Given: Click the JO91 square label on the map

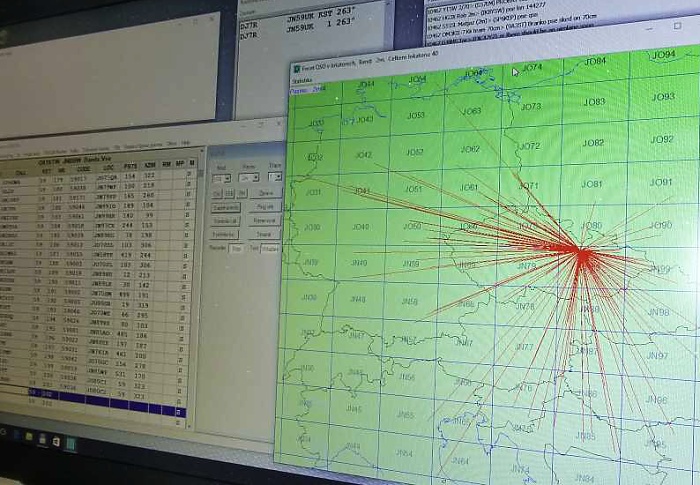Looking at the screenshot, I should coord(661,182).
